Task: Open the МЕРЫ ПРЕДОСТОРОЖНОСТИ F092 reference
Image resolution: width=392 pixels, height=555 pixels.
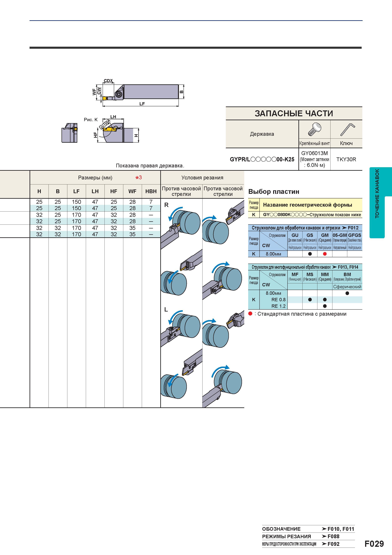Action: tap(308, 544)
